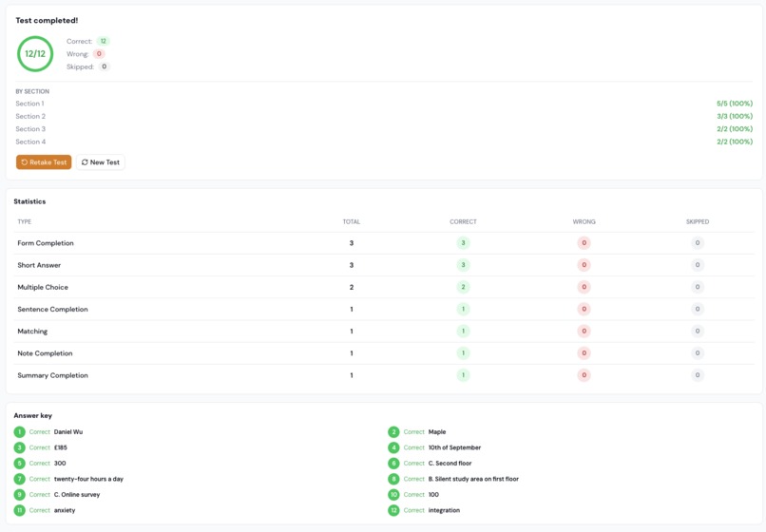Click Section 4 score 2/2 (100%)
Viewport: 766px width, 532px height.
pyautogui.click(x=735, y=142)
